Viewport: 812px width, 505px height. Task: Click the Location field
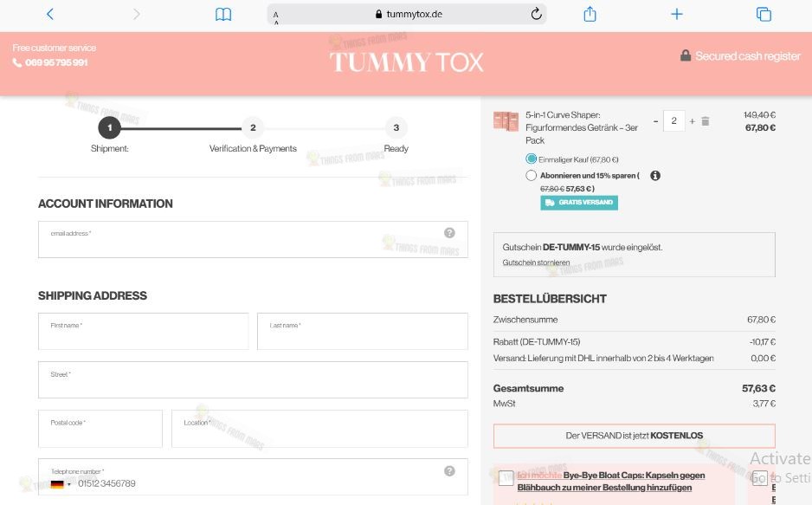click(x=319, y=429)
